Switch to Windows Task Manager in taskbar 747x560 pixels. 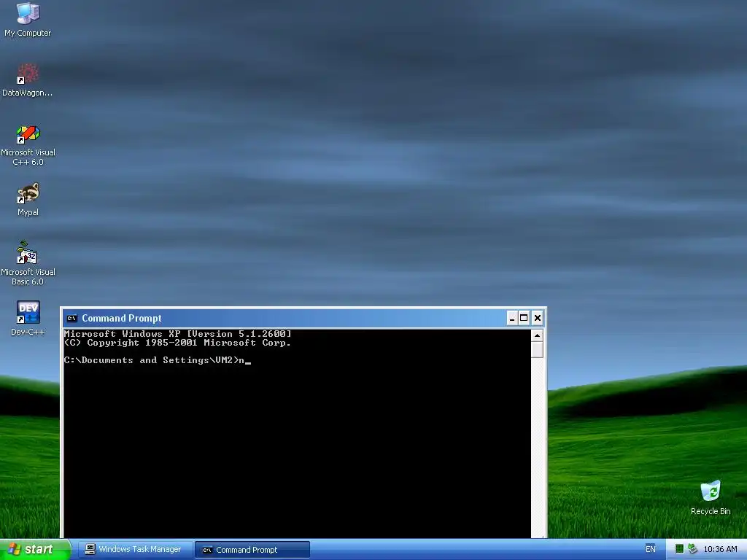[134, 550]
